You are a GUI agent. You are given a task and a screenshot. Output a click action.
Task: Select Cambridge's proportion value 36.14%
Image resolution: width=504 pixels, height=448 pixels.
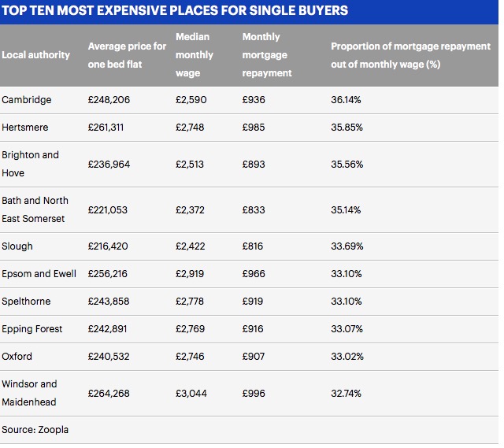click(x=346, y=100)
